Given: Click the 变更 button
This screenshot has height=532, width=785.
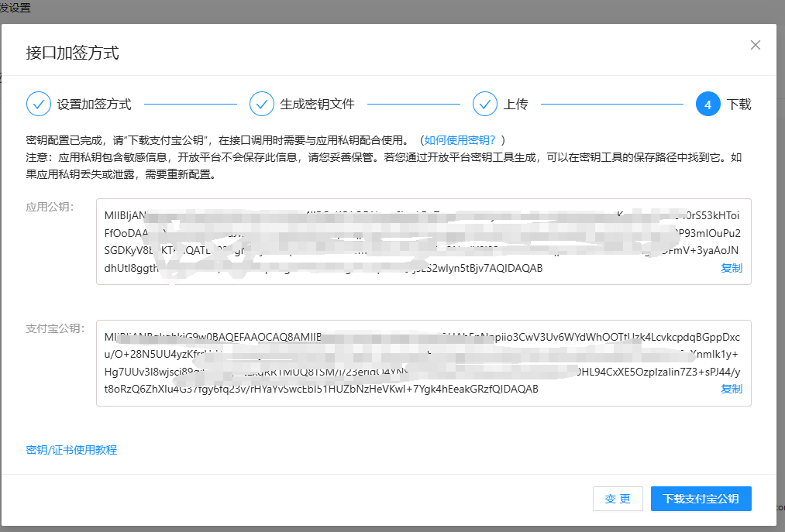Looking at the screenshot, I should tap(618, 499).
